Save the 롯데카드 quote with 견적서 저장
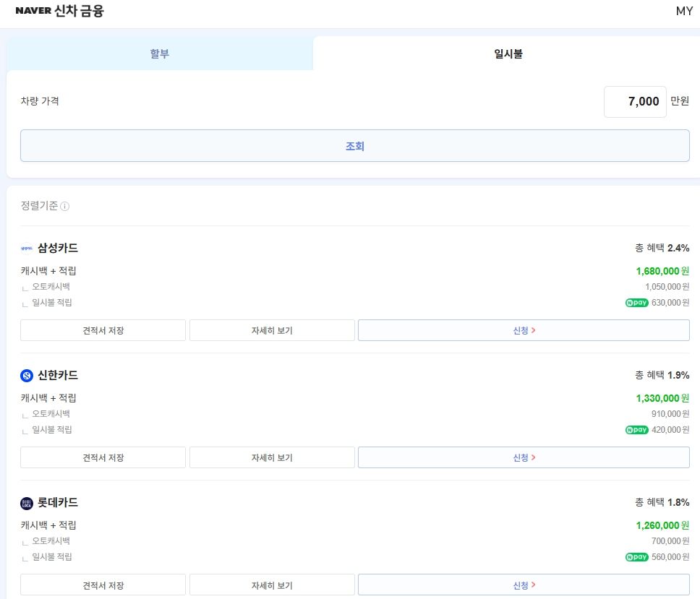 click(x=103, y=585)
